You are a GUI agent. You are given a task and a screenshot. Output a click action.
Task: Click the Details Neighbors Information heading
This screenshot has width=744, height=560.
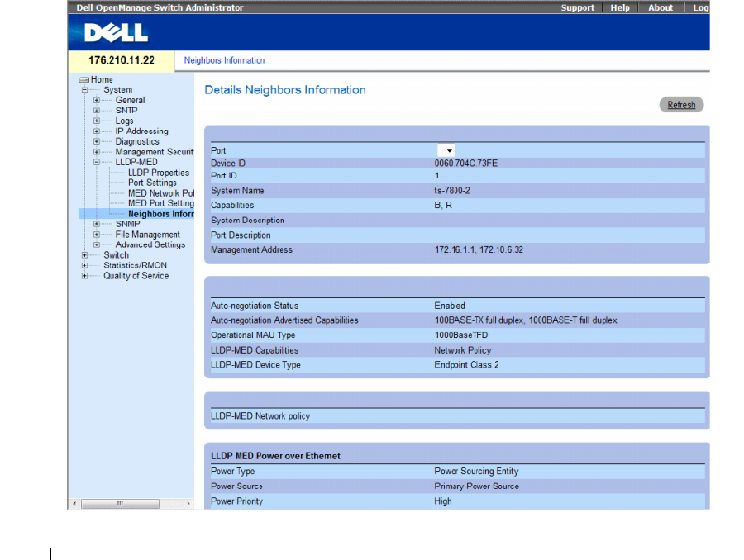pyautogui.click(x=285, y=90)
